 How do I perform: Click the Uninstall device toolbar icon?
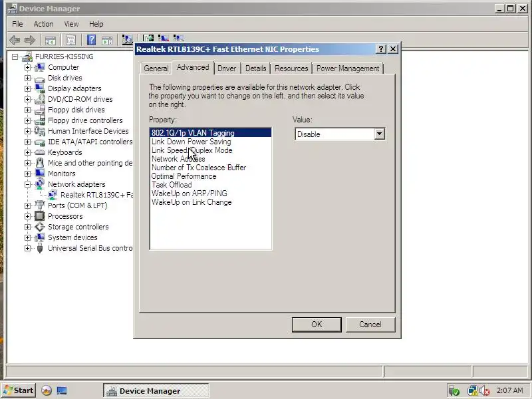(179, 38)
